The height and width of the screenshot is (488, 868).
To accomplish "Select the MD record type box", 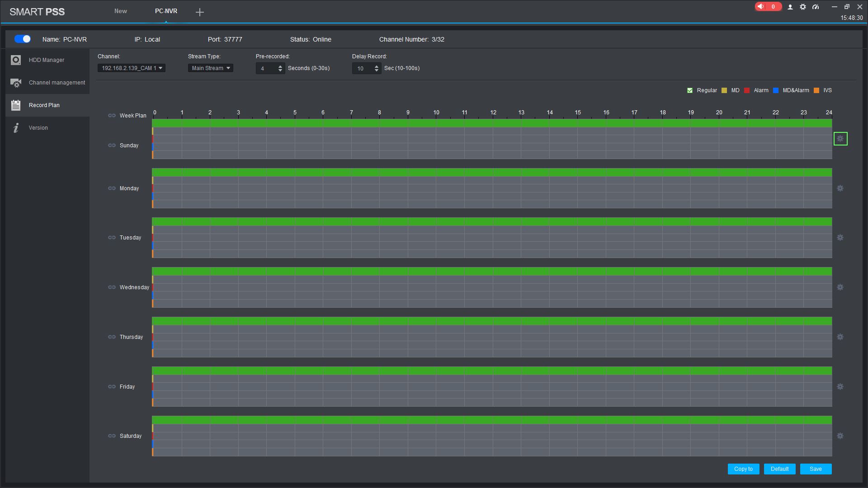I will click(724, 90).
